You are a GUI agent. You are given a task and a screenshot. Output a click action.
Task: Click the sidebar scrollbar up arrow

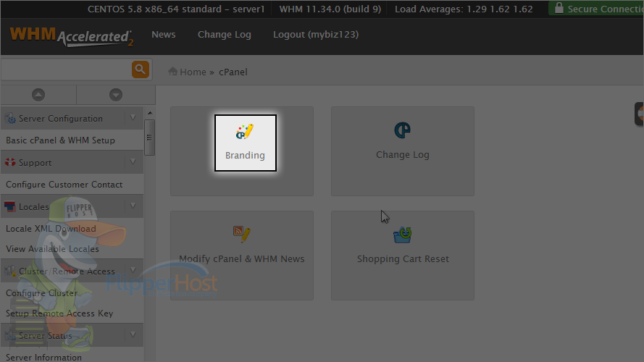tap(149, 113)
